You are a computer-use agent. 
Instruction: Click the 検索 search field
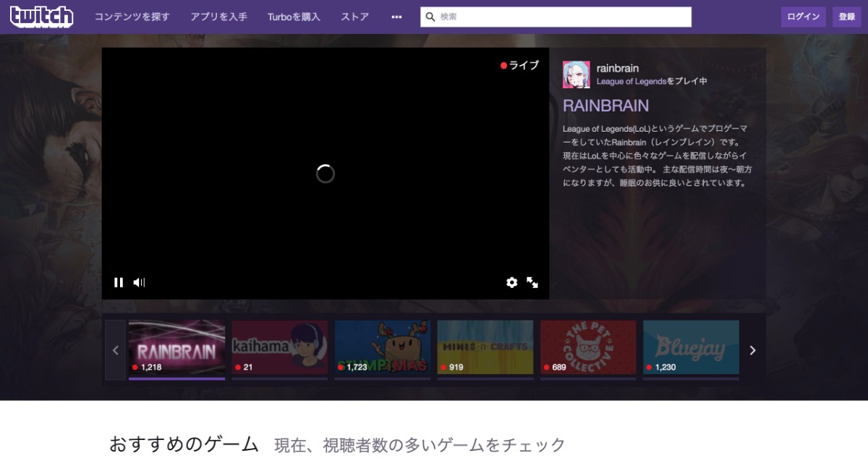coord(556,17)
